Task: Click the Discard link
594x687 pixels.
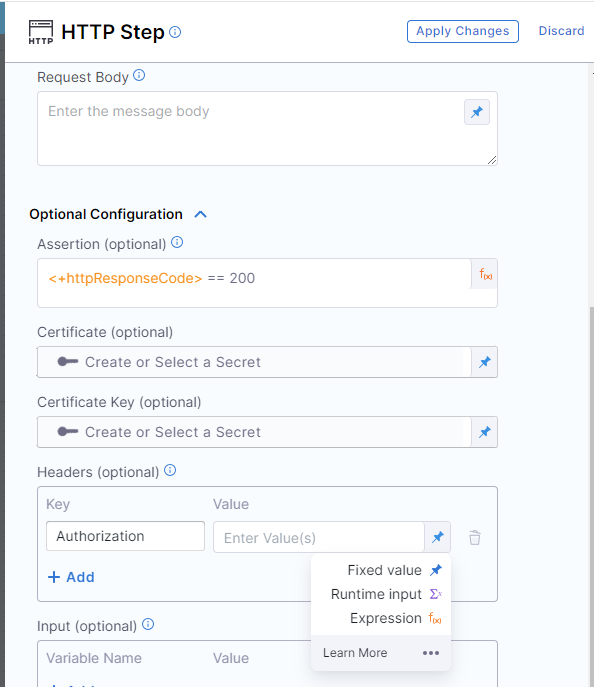Action: (561, 31)
